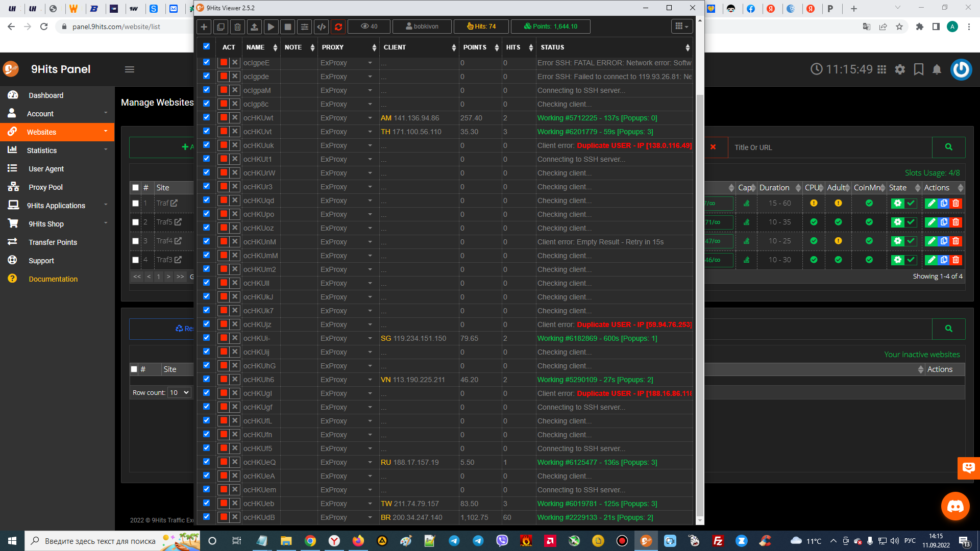The height and width of the screenshot is (551, 980).
Task: Open settings gear in 9Hits Panel header
Action: click(900, 69)
